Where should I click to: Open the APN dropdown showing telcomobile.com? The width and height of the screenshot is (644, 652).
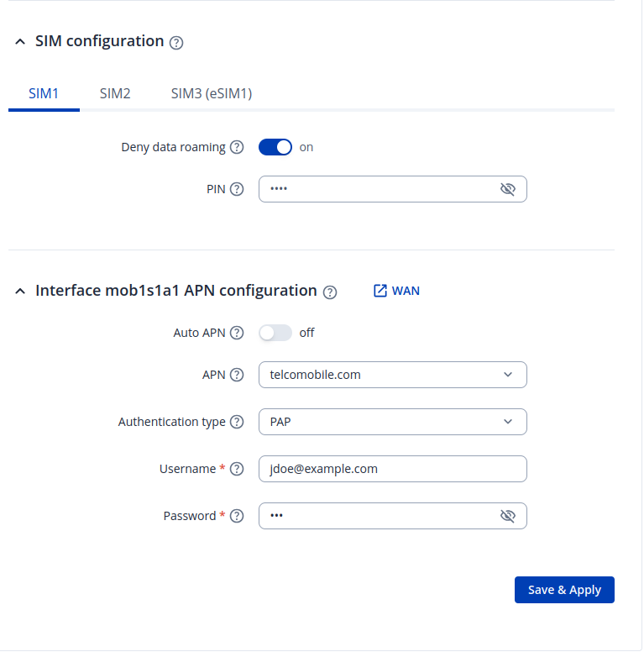pyautogui.click(x=392, y=375)
